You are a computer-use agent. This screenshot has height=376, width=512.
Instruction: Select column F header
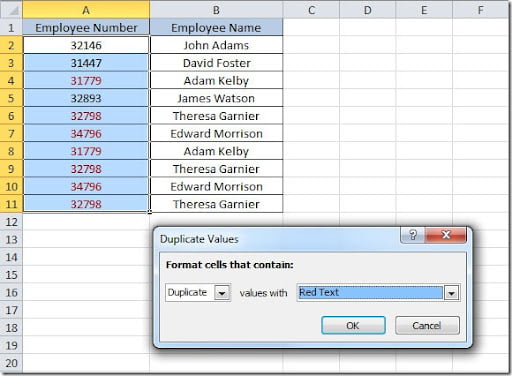tap(480, 10)
